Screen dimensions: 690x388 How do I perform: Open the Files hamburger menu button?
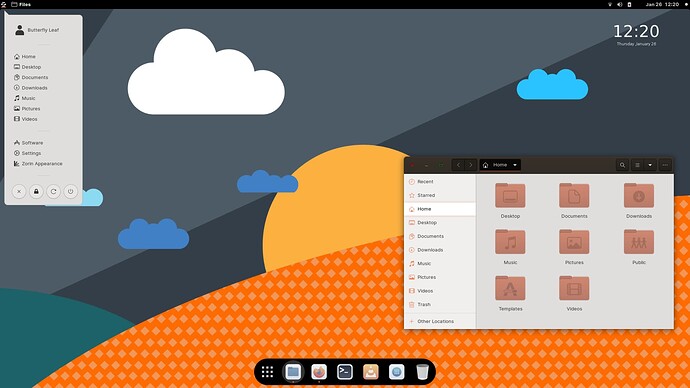tap(665, 165)
